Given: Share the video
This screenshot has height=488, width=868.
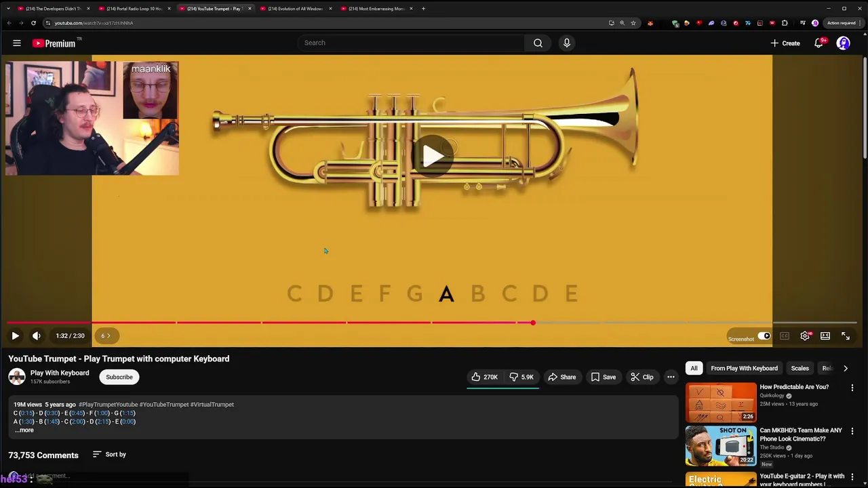Looking at the screenshot, I should click(561, 377).
